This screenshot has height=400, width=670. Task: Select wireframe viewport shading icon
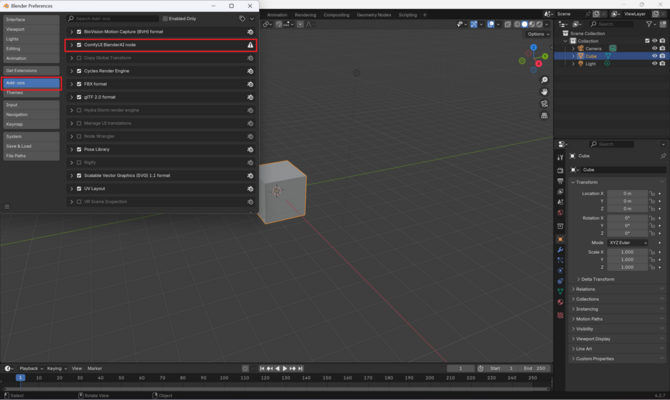point(517,24)
